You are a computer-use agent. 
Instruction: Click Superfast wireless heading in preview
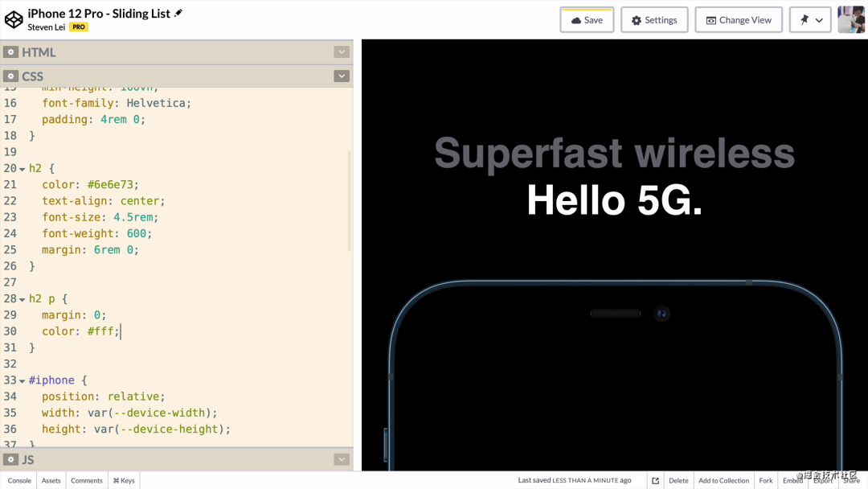click(615, 153)
